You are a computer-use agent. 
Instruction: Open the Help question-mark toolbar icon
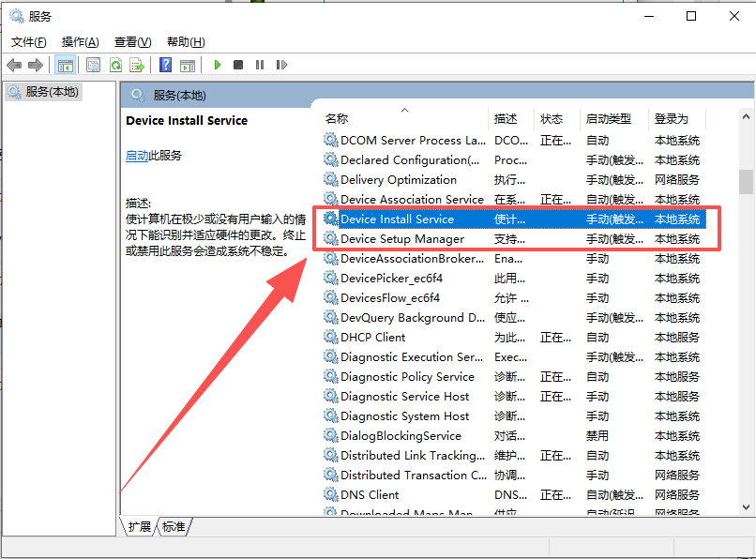click(165, 65)
